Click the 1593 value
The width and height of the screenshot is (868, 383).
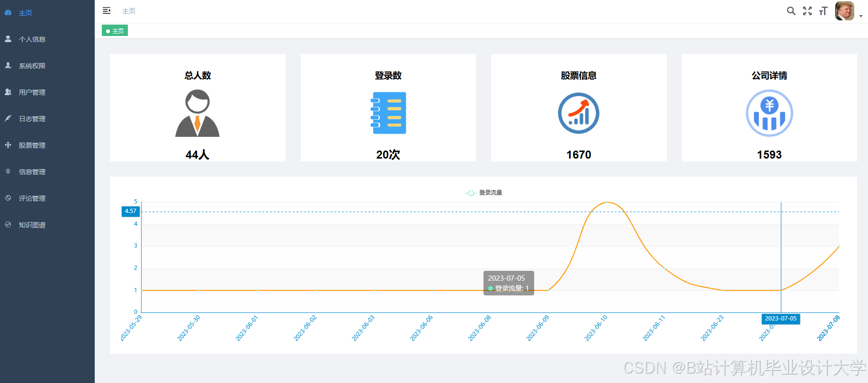(x=770, y=155)
